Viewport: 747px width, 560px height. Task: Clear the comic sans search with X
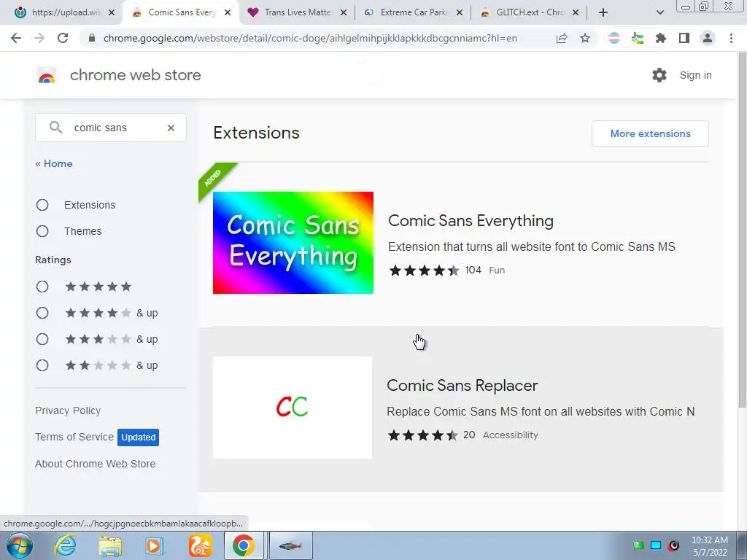tap(171, 128)
